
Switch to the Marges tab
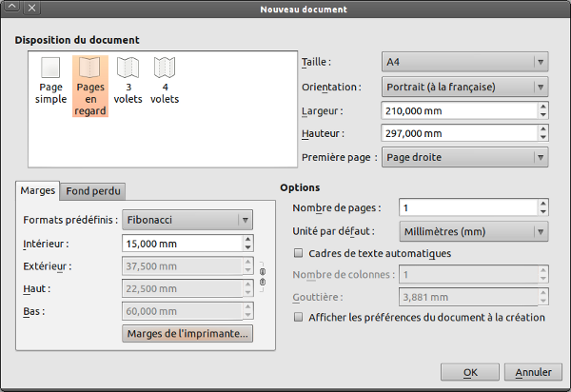tap(38, 190)
